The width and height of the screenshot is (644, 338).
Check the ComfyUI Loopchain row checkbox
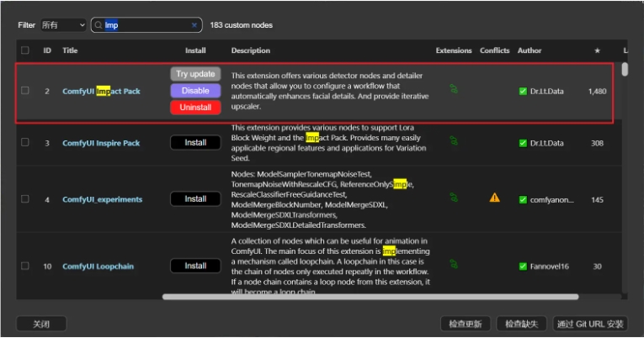(25, 266)
